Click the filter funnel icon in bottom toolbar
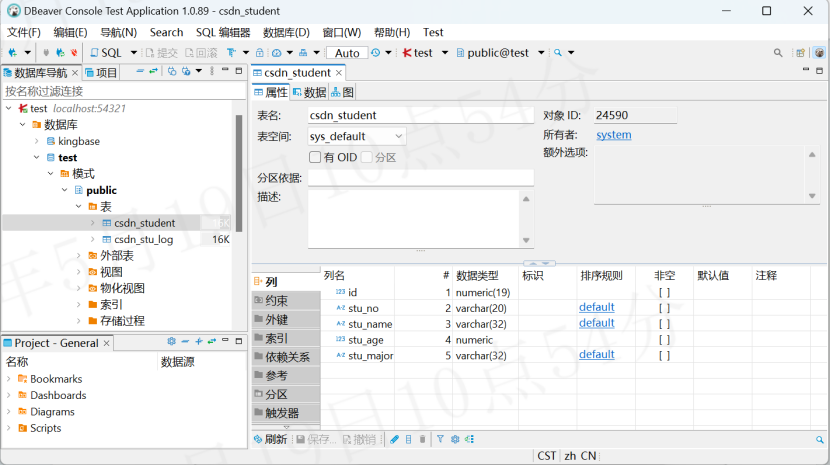 [x=440, y=439]
